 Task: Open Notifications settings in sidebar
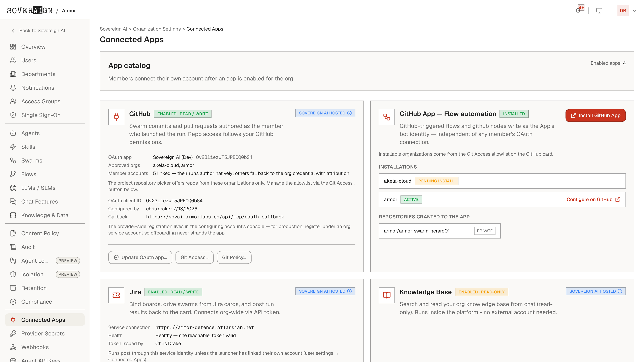tap(45, 88)
